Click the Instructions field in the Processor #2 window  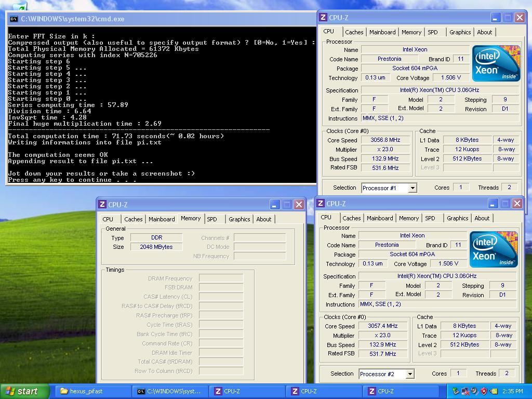[437, 304]
